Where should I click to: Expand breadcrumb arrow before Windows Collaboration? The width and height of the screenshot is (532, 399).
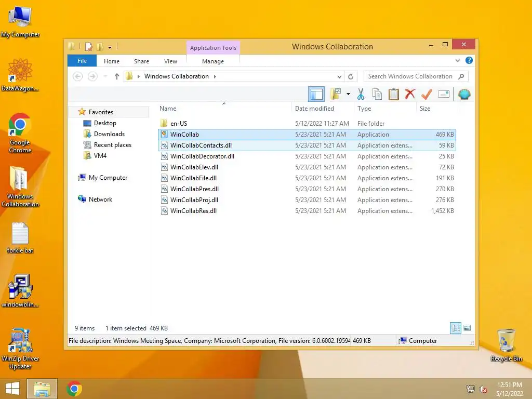(138, 76)
